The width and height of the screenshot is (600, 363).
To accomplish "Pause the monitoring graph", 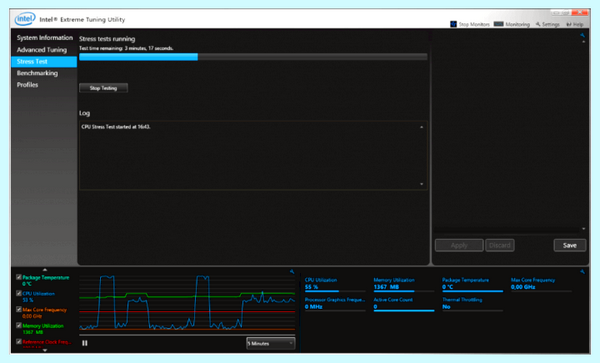I will [85, 343].
